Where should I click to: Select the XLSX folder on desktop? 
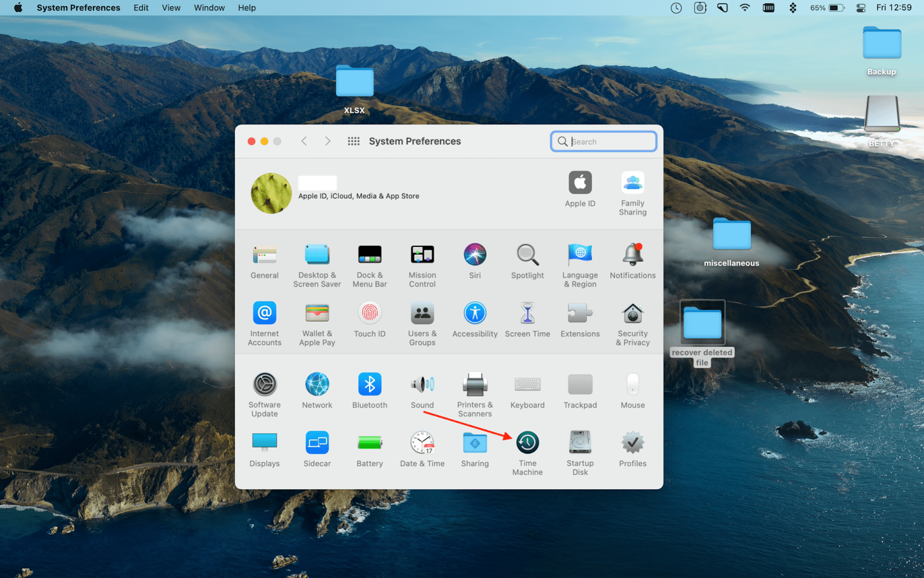point(355,90)
